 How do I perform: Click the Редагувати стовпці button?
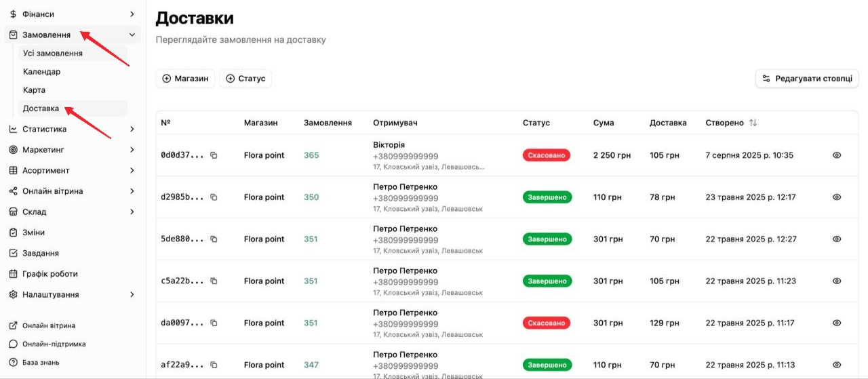[807, 79]
